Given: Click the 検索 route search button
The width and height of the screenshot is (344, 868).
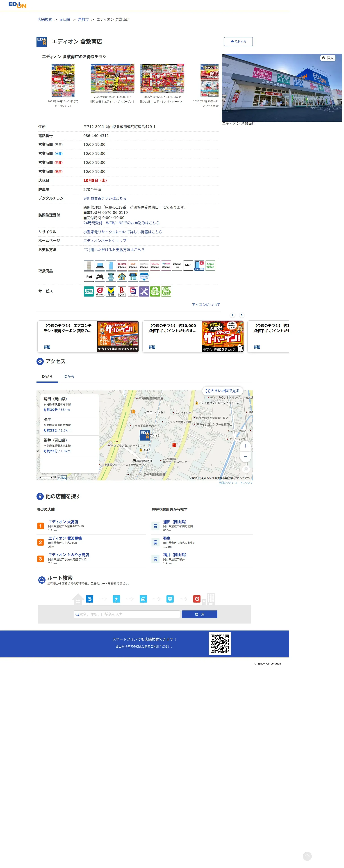Looking at the screenshot, I should 199,615.
